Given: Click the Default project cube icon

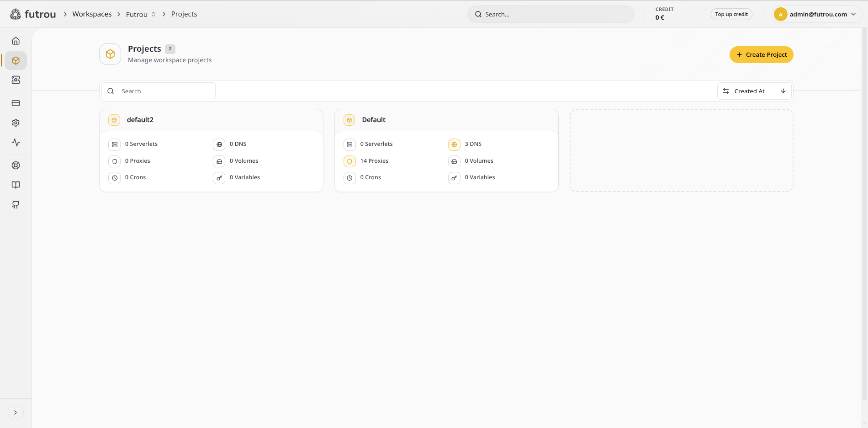Looking at the screenshot, I should tap(349, 120).
